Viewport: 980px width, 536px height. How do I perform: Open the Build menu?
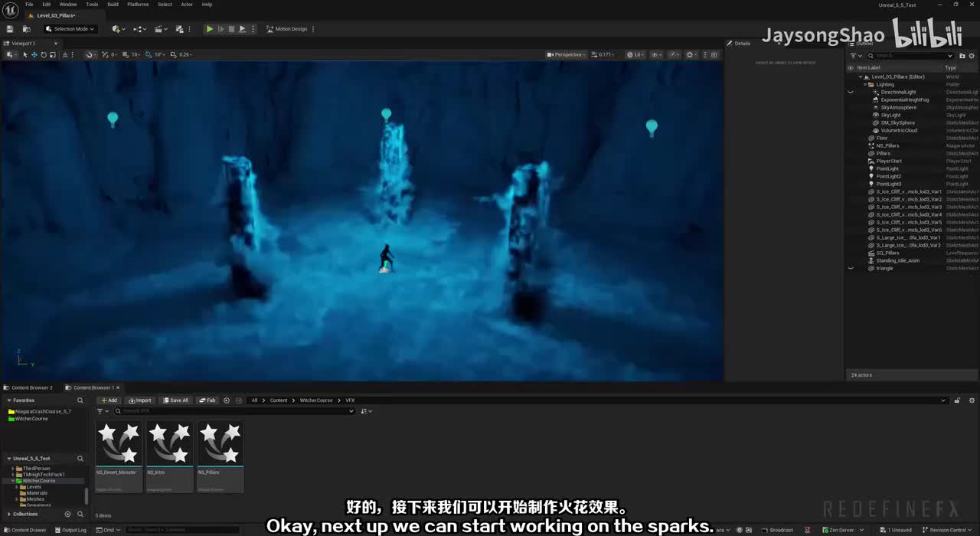tap(113, 5)
